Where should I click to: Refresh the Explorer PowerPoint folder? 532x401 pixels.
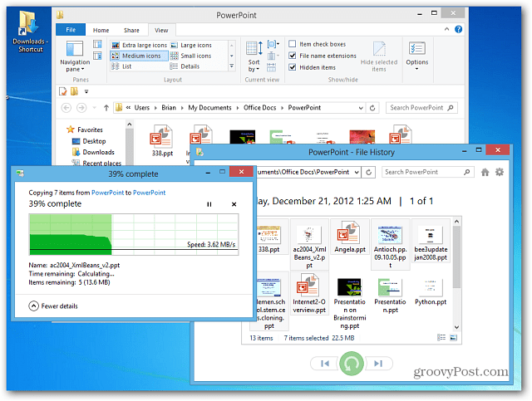[372, 108]
